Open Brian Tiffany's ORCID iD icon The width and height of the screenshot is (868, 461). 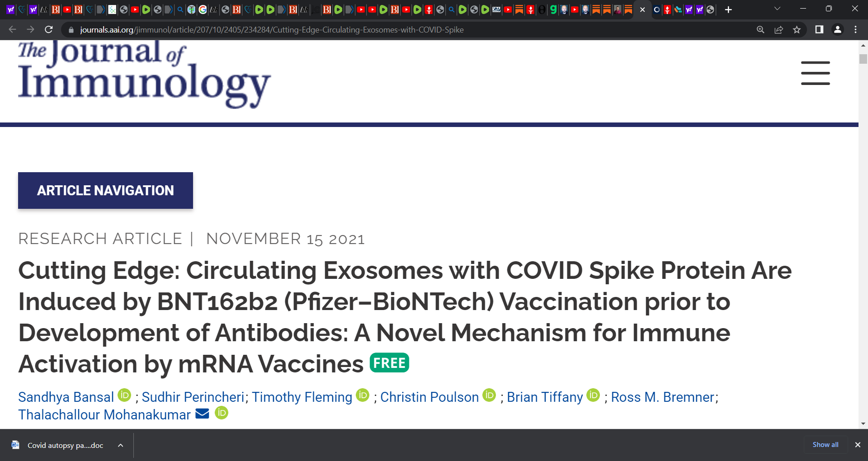point(593,395)
